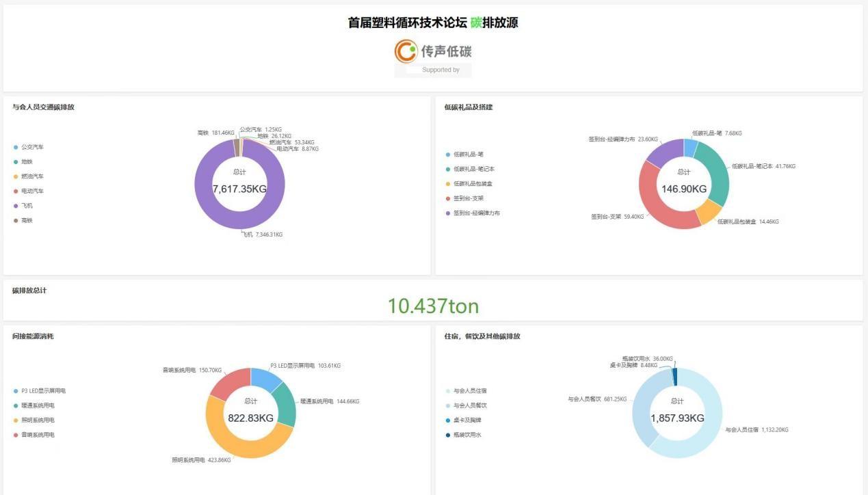
Task: Toggle 暖通系统用电 legend entry
Action: pos(34,405)
